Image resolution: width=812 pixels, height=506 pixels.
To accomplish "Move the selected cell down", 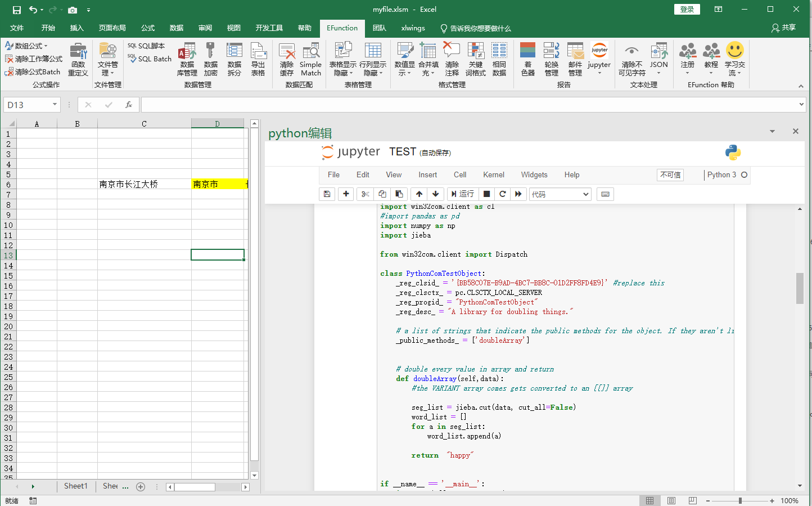I will pos(436,194).
